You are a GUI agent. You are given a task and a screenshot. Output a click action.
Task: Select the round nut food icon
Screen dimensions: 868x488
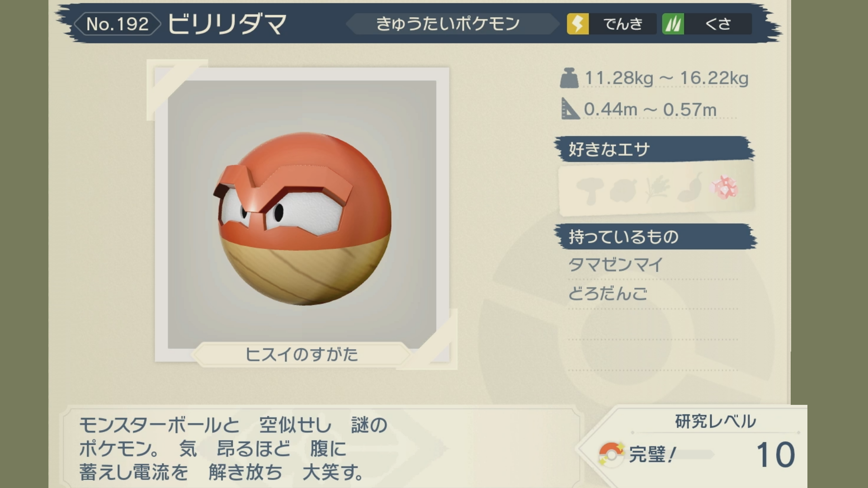[623, 190]
